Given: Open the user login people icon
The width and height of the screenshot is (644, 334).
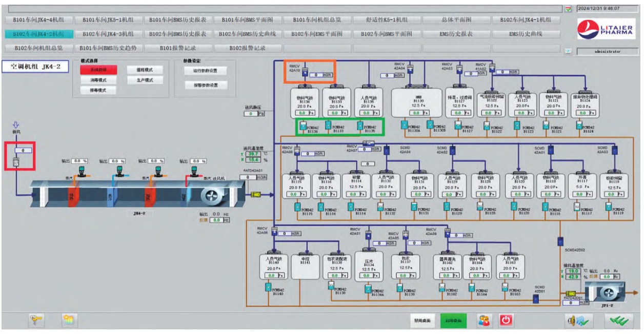Looking at the screenshot, I should [x=484, y=320].
